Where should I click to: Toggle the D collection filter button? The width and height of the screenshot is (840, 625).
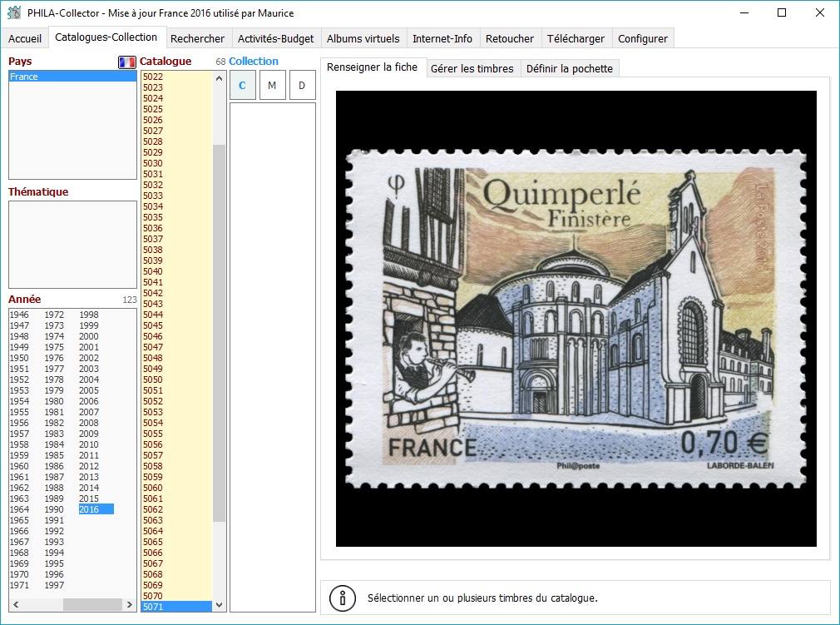(x=302, y=85)
